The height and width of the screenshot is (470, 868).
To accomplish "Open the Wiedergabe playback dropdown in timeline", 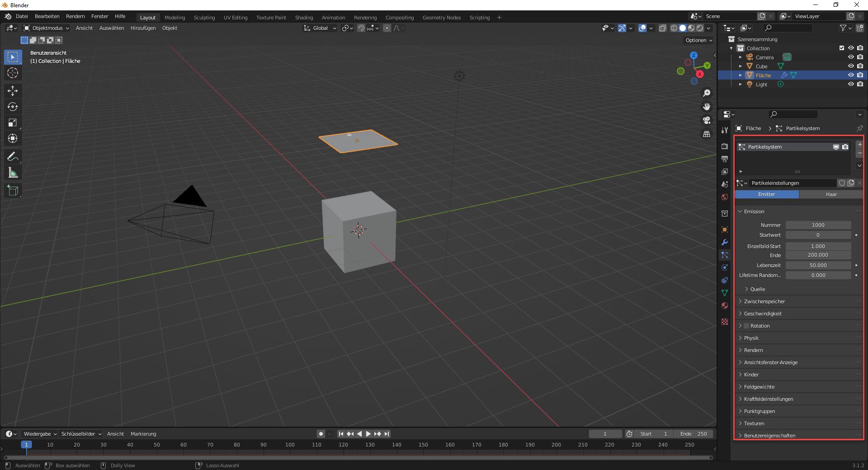I will [40, 434].
